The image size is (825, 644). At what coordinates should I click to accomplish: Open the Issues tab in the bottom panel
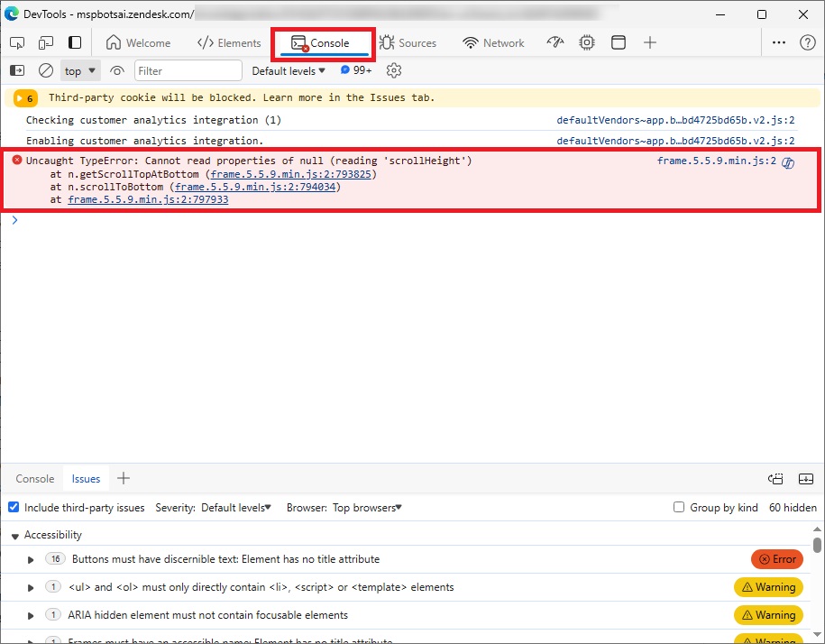click(85, 479)
